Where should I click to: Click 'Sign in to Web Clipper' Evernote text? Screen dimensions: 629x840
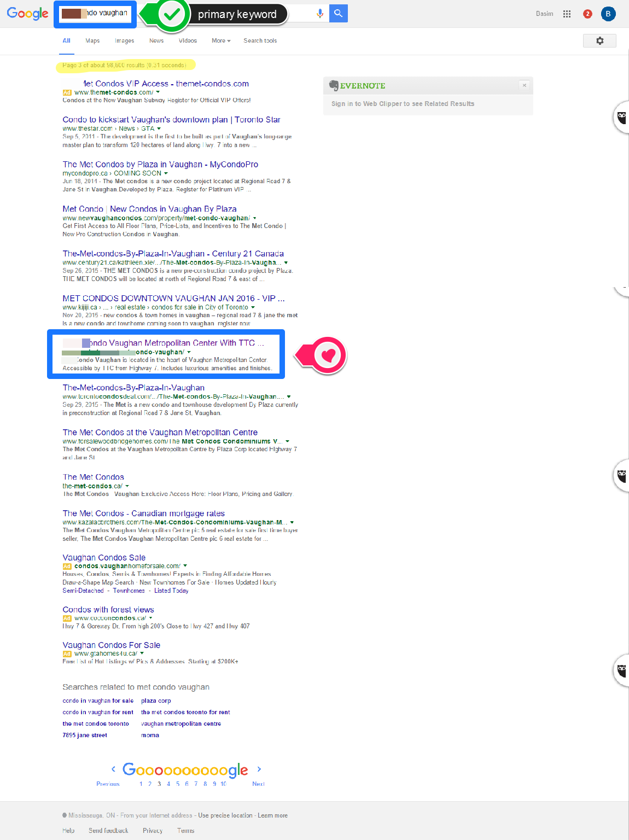[403, 103]
